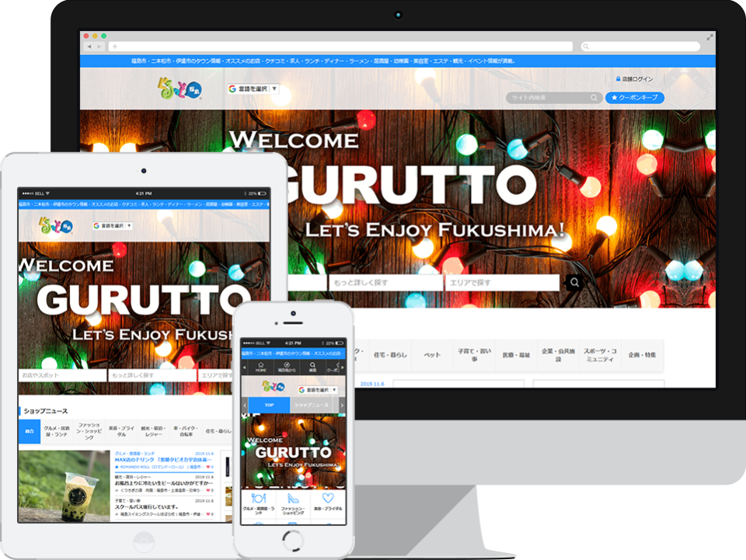Screen dimensions: 746x560
Task: Select the 美容・ブライダル tab on the tablet
Action: [x=121, y=431]
